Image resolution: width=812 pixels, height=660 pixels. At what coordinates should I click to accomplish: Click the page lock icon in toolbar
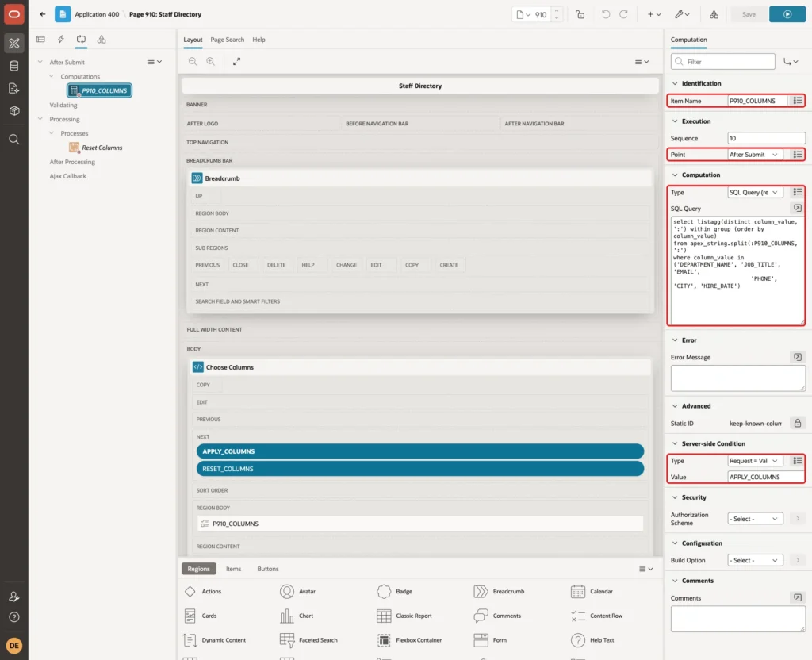click(x=580, y=14)
